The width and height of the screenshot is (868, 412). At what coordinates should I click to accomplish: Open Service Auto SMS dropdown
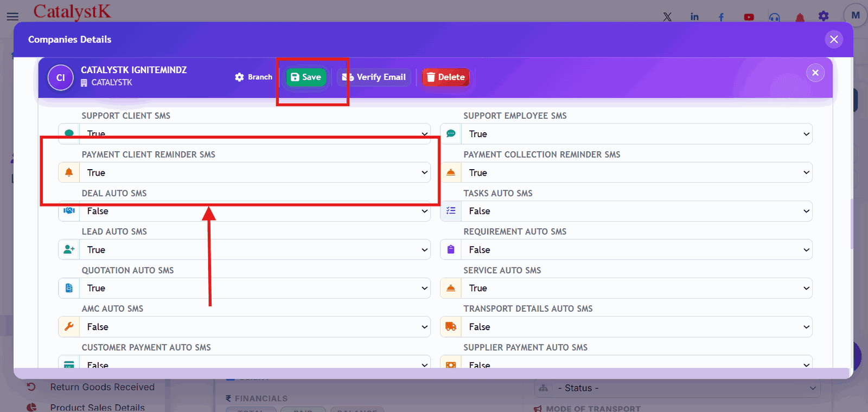(x=637, y=288)
